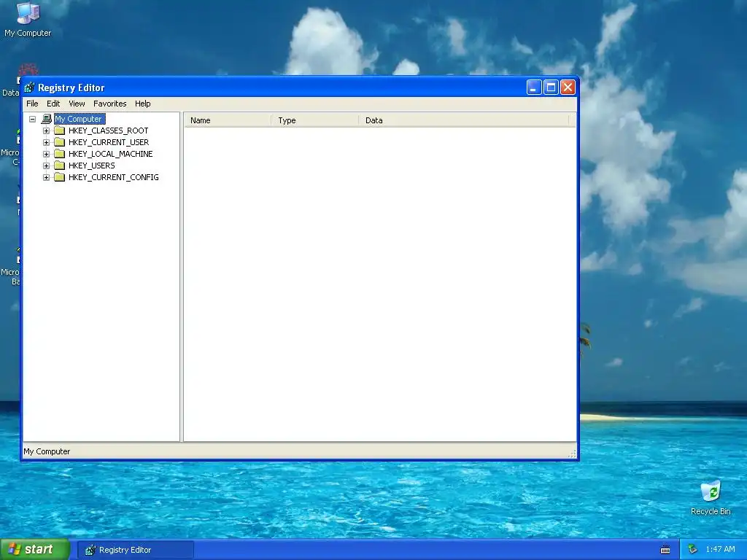
Task: Close the Registry Editor window
Action: (568, 87)
